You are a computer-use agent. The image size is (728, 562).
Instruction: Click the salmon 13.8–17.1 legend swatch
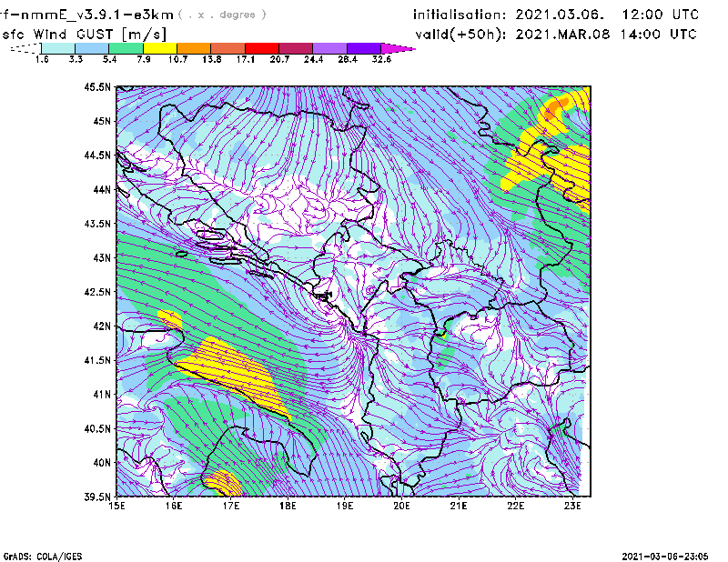tap(228, 48)
